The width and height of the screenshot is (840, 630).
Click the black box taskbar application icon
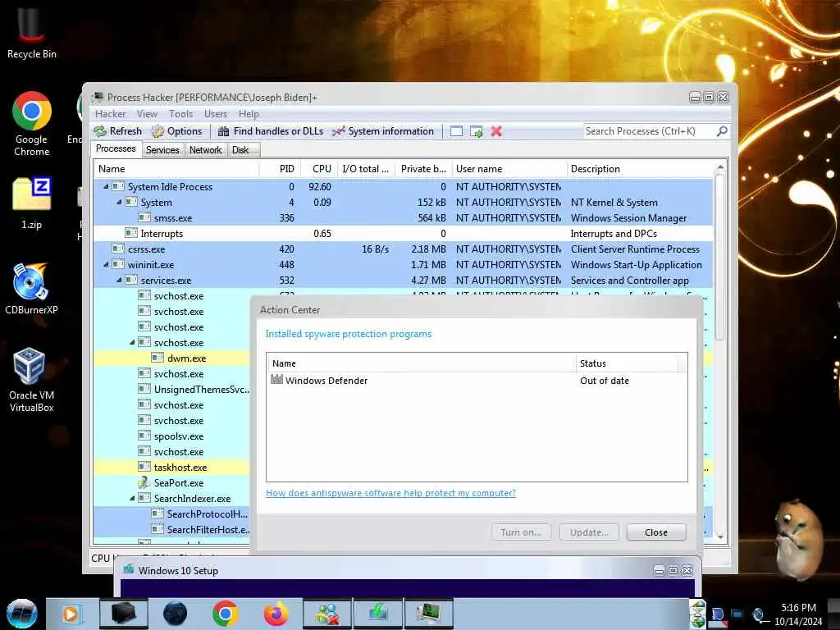[123, 614]
